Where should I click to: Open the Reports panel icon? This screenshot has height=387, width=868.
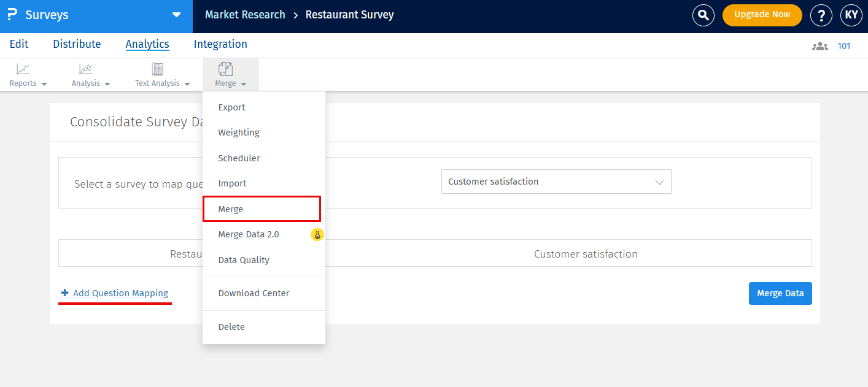22,69
